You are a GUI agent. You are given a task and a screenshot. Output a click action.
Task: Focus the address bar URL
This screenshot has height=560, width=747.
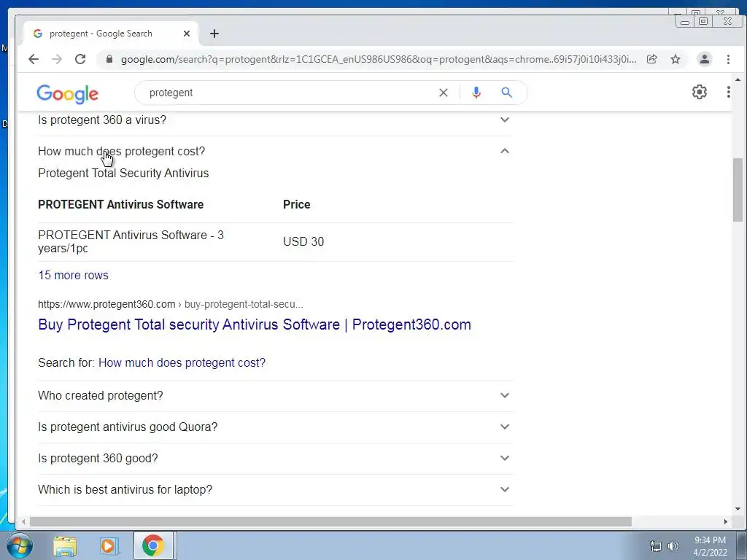tap(379, 60)
